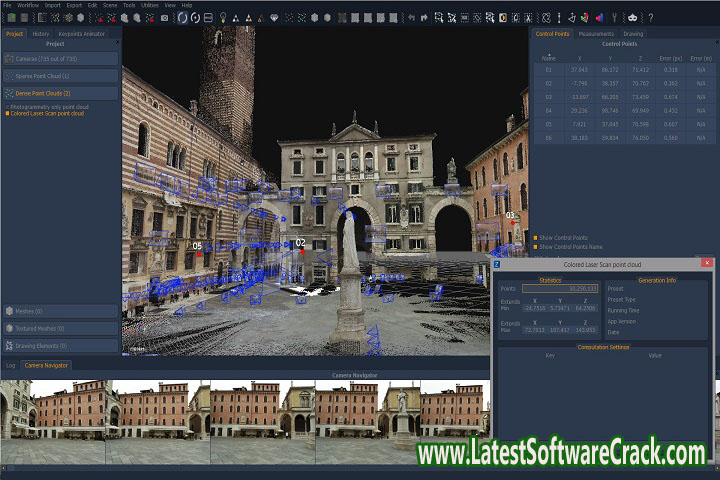
Task: Click the diamond gem icon in toolbar
Action: pyautogui.click(x=275, y=18)
